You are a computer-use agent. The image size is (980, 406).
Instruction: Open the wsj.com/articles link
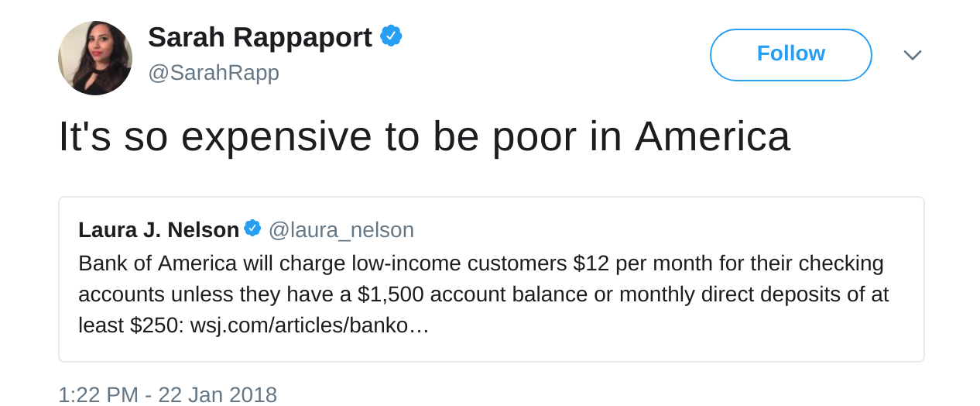[x=309, y=325]
